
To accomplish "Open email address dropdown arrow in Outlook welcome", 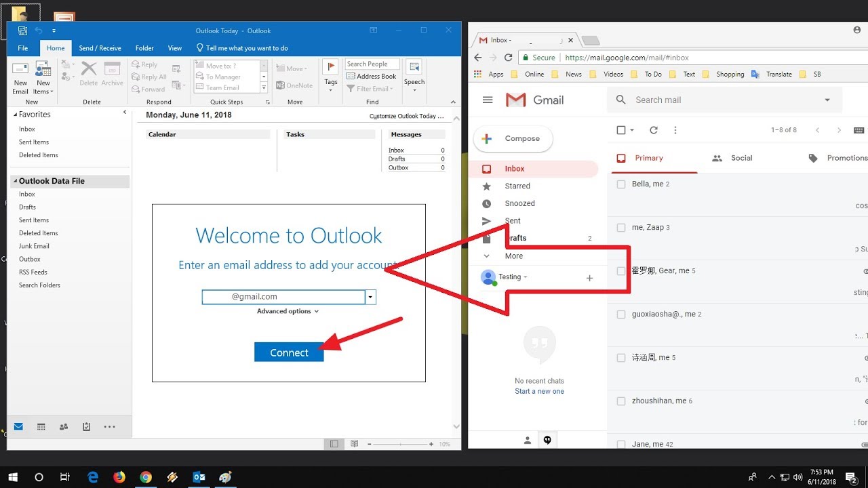I will (370, 297).
